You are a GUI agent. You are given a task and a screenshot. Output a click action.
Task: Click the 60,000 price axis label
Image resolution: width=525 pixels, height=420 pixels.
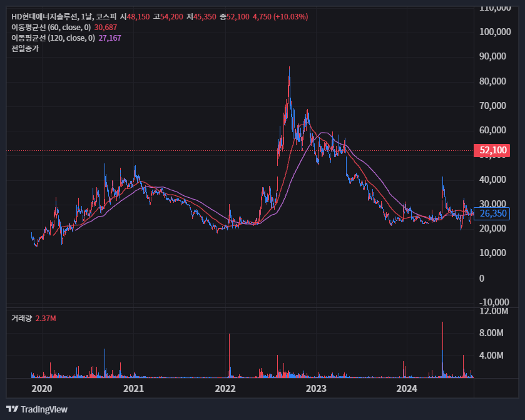pos(493,130)
